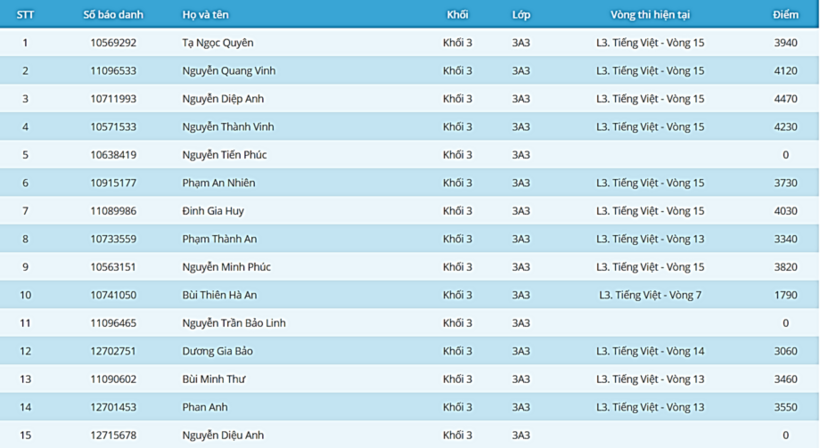This screenshot has height=448, width=820.
Task: Click the L3. Tiếng Việt - Vòng 7 cell
Action: pos(650,295)
